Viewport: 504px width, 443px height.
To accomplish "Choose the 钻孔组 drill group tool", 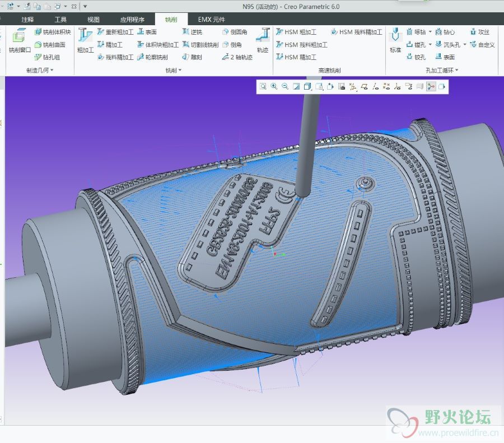I will [x=47, y=57].
